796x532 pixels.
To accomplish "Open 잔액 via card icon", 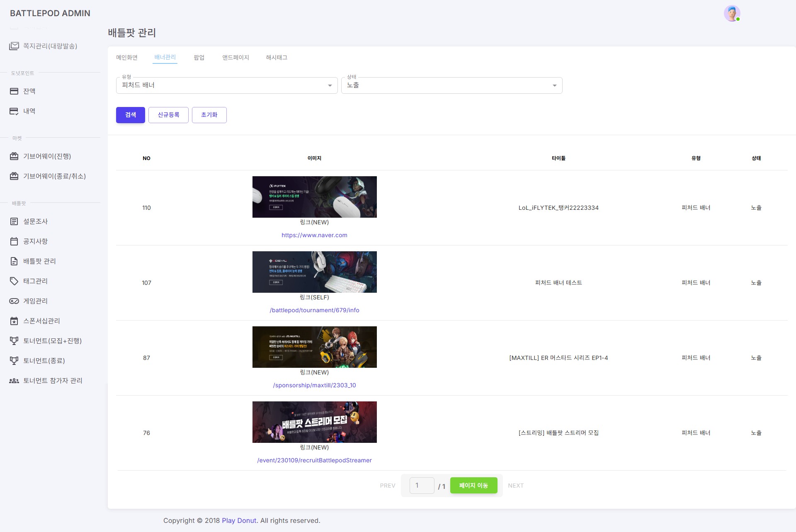I will pyautogui.click(x=14, y=91).
